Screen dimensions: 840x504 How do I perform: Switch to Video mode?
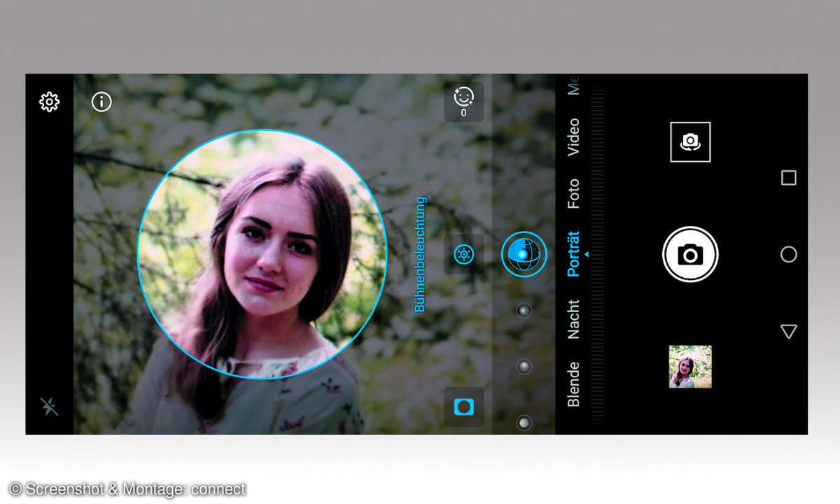[x=573, y=136]
